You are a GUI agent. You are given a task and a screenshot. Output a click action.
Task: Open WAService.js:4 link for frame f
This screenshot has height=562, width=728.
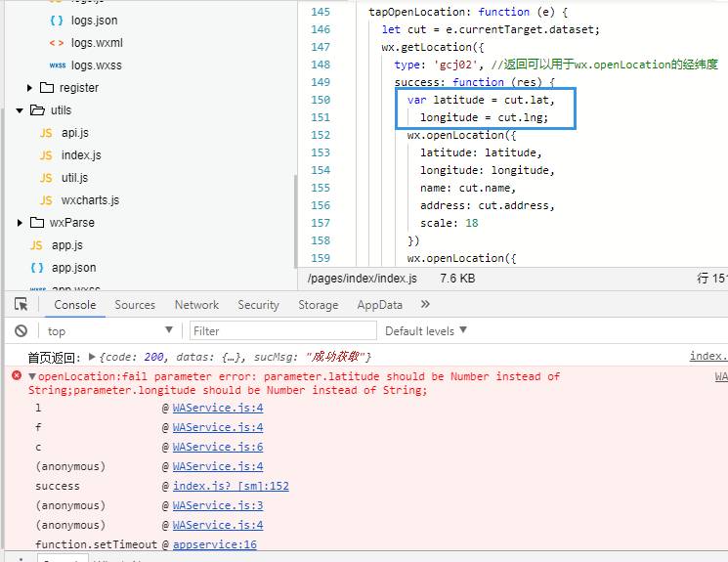[218, 427]
